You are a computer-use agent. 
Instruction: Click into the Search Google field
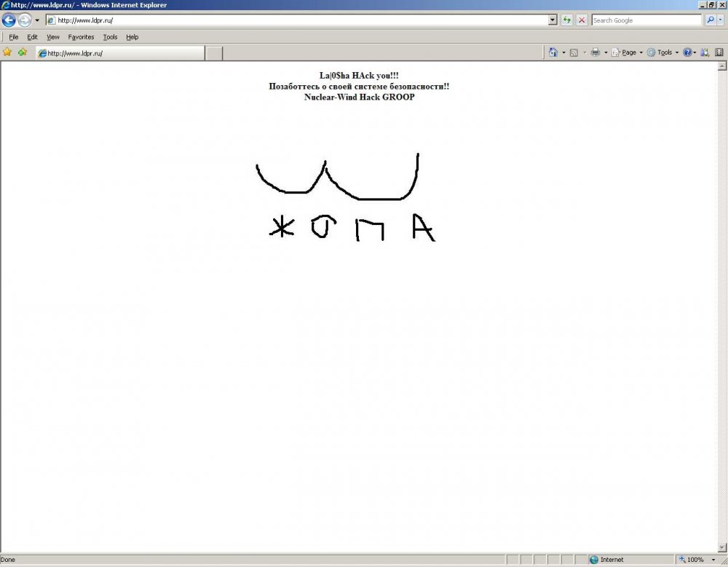click(646, 20)
